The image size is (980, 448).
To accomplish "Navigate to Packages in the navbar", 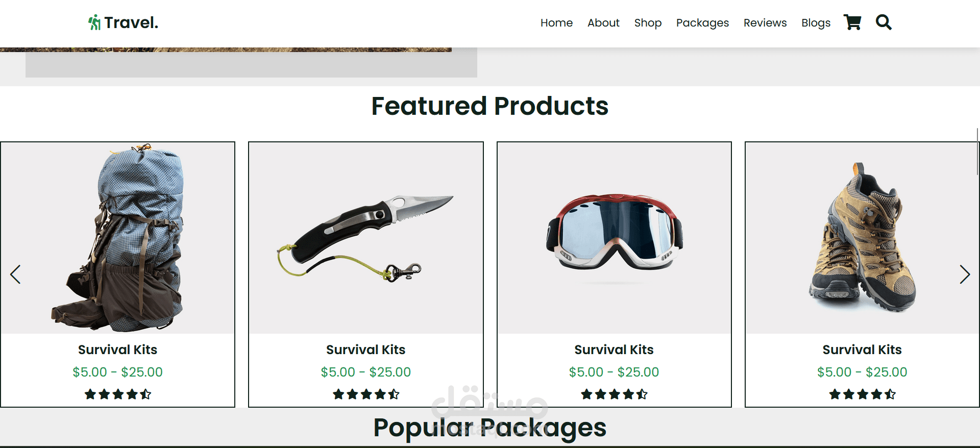I will tap(702, 23).
